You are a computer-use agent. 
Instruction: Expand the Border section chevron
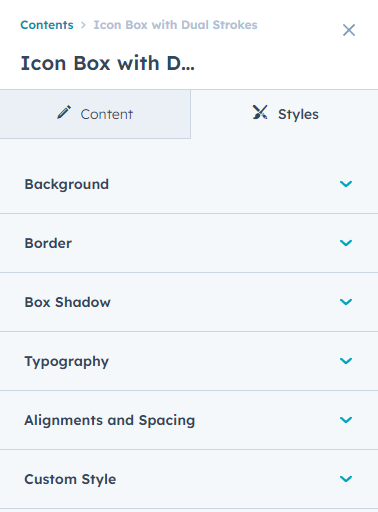[346, 243]
